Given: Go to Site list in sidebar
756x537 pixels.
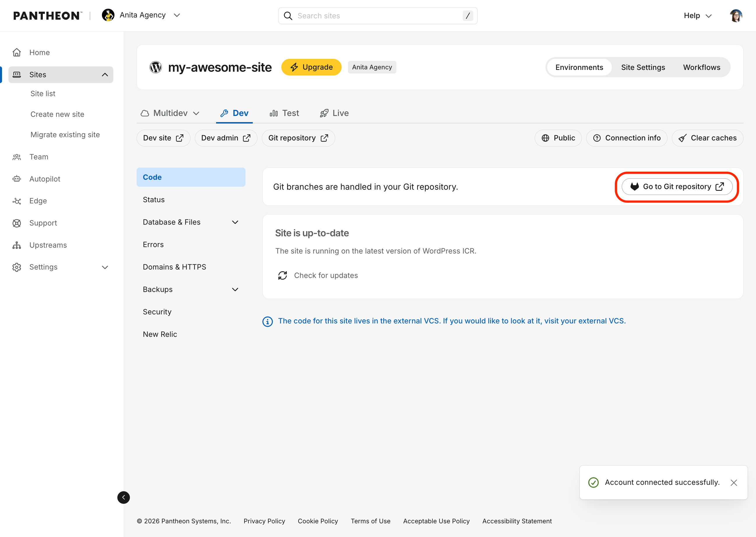Looking at the screenshot, I should 43,94.
